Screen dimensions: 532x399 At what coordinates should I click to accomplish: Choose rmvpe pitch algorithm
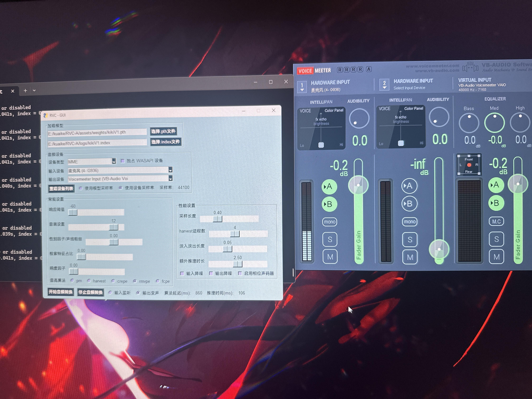tap(135, 281)
